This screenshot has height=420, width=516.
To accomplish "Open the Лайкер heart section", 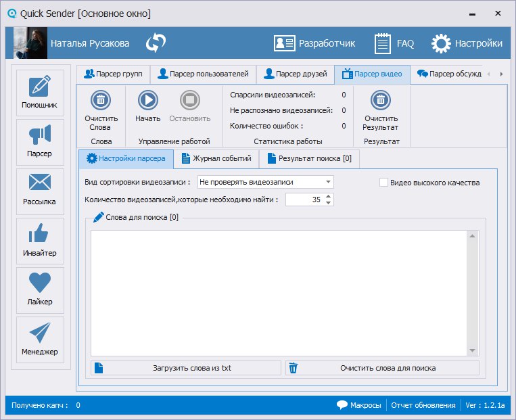I will pos(40,290).
